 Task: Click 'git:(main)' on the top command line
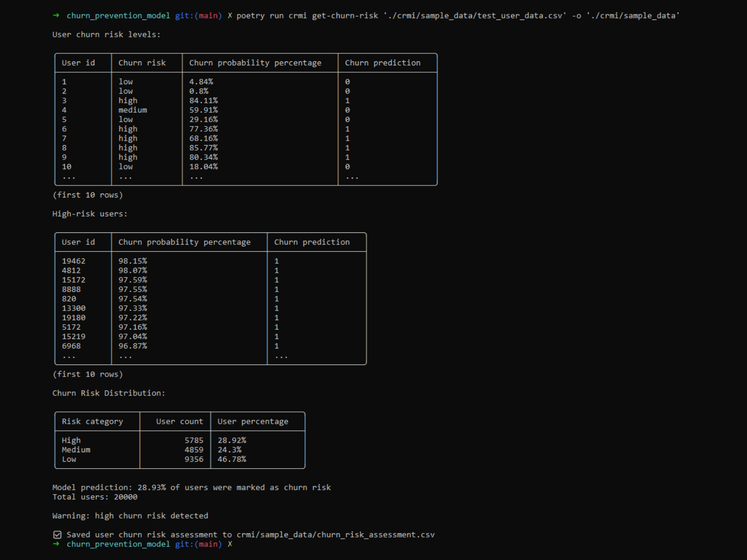pos(198,15)
